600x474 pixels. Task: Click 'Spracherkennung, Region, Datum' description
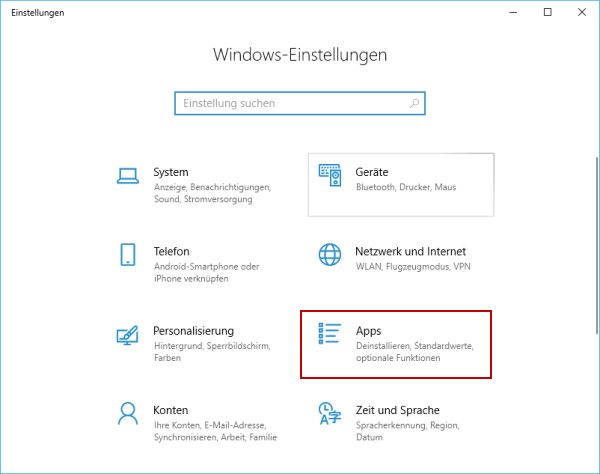coord(407,431)
